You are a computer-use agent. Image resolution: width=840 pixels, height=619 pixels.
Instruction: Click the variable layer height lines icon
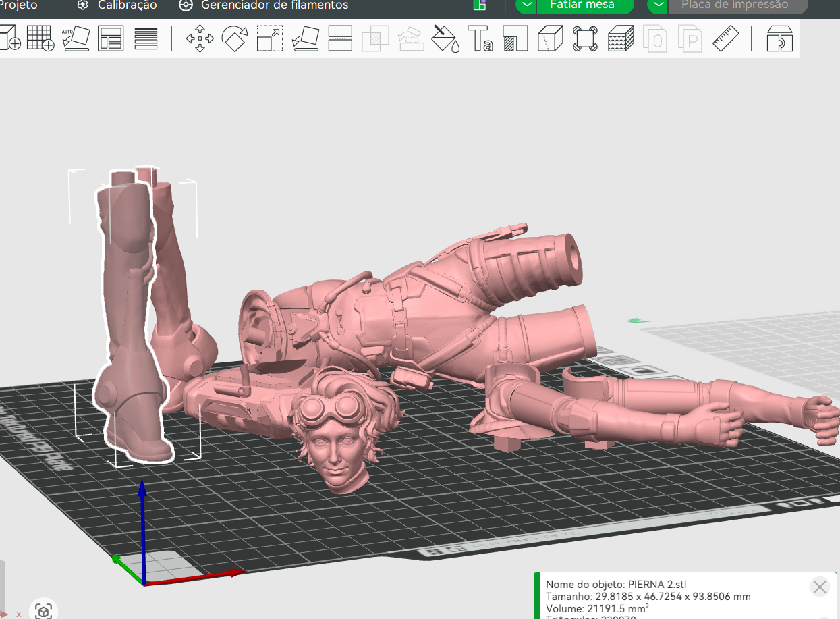click(146, 38)
